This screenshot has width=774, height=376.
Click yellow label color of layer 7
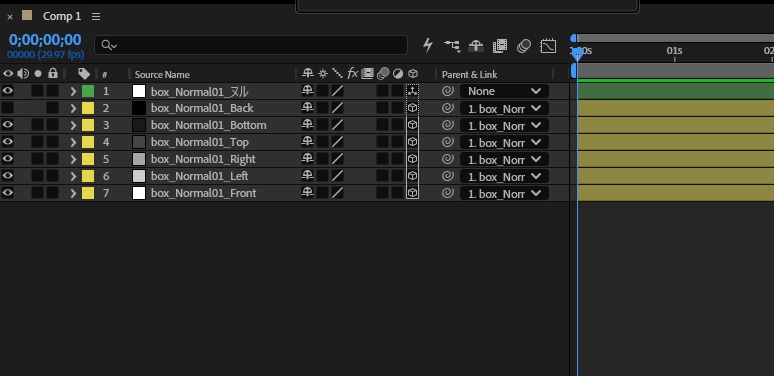(88, 193)
